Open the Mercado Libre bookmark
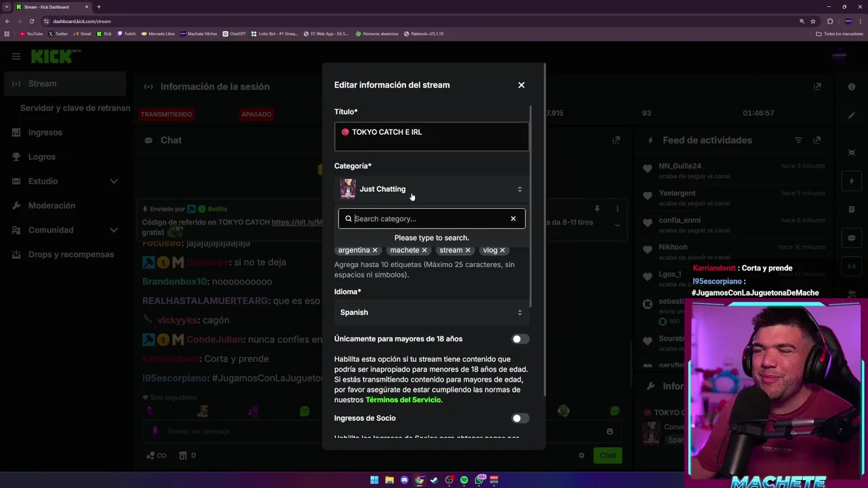Viewport: 868px width, 488px height. coord(158,33)
